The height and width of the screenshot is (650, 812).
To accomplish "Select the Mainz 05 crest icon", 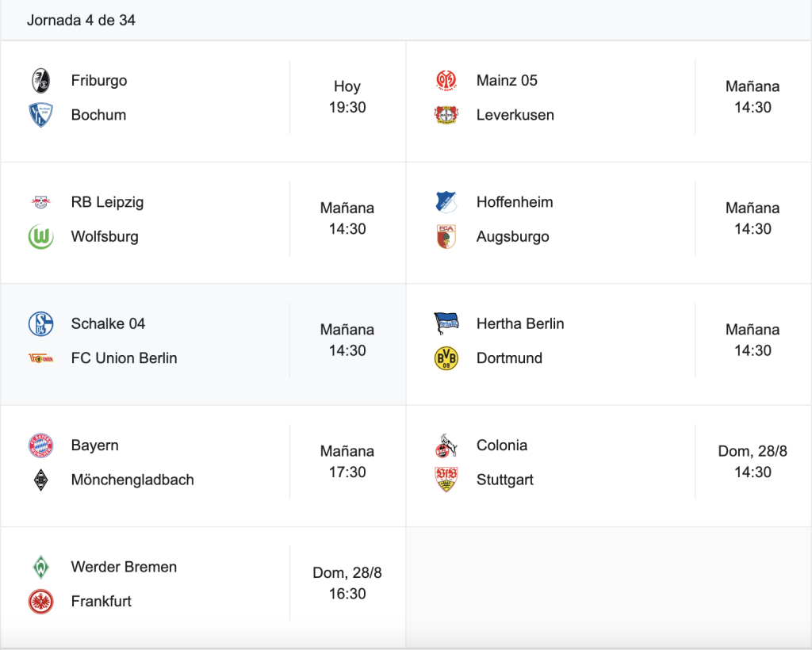I will 446,81.
